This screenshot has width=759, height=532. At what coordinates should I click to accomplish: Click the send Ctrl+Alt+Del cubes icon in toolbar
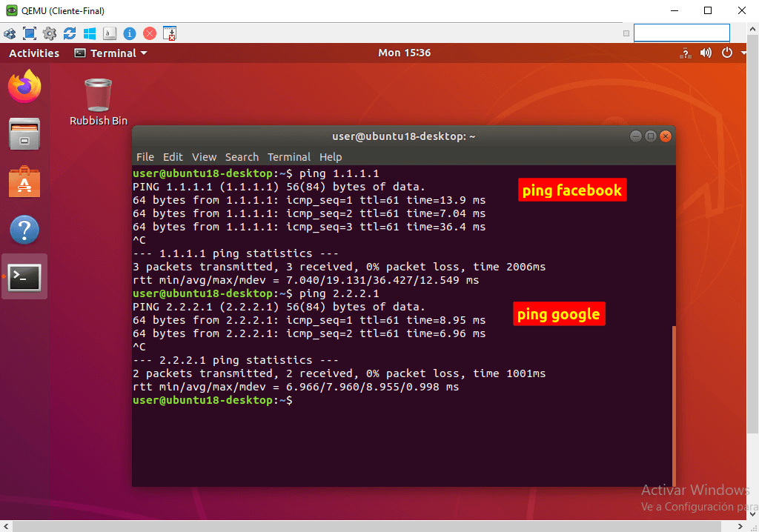tap(10, 33)
